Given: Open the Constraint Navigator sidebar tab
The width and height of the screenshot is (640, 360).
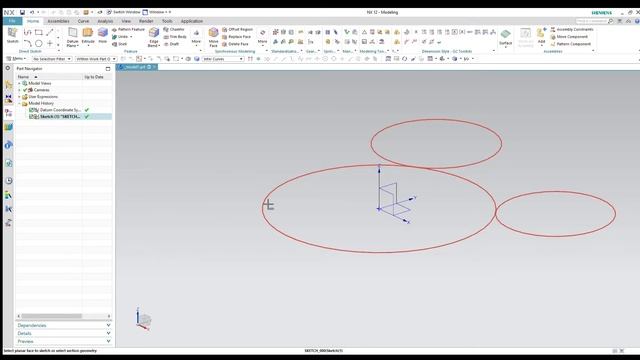Looking at the screenshot, I should click(9, 99).
